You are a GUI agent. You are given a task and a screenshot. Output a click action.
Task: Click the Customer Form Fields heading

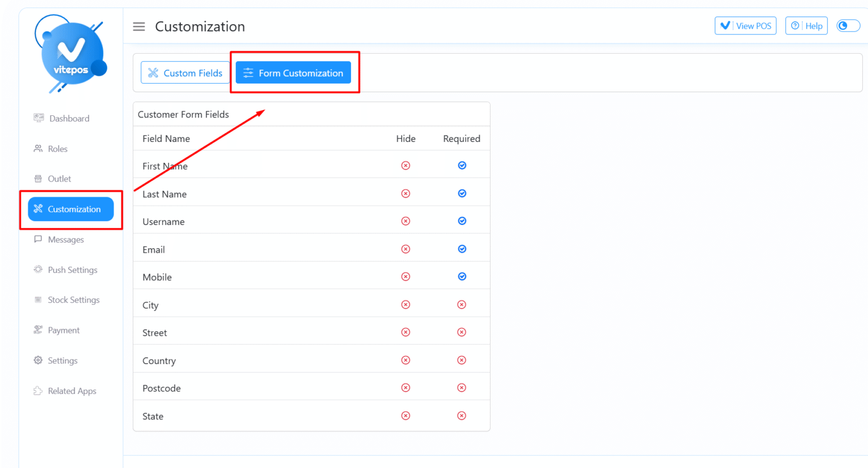tap(184, 114)
